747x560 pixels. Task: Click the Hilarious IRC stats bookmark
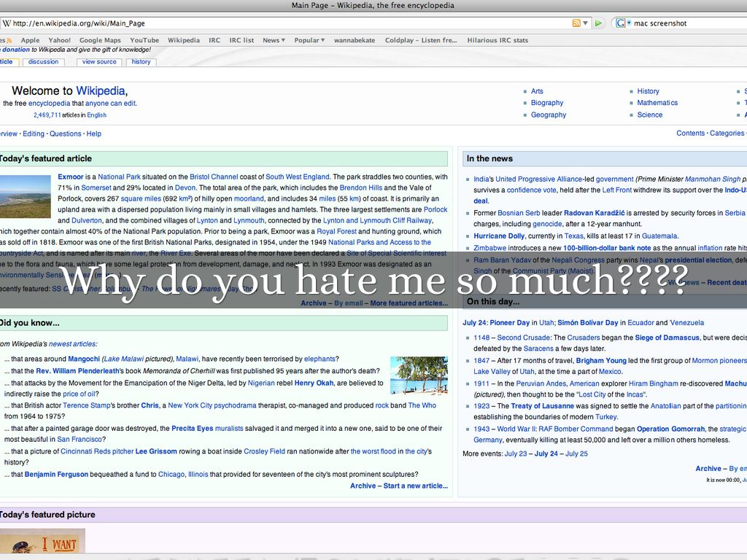(x=498, y=40)
